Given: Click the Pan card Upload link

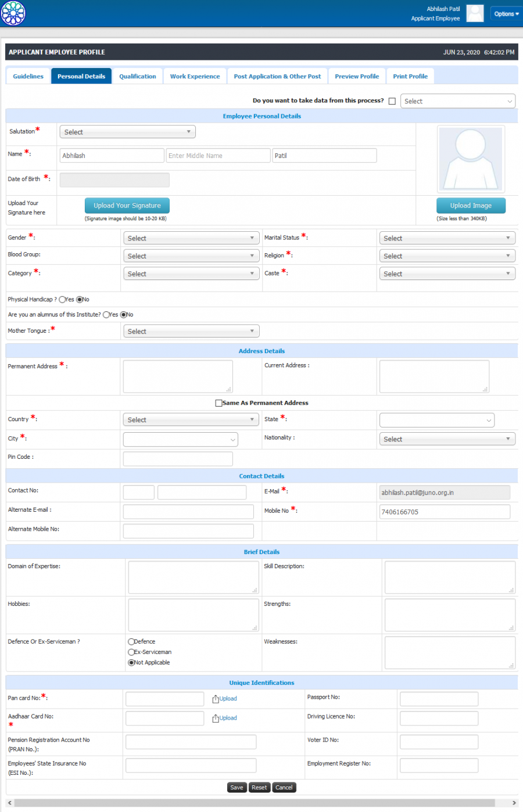Looking at the screenshot, I should pyautogui.click(x=228, y=699).
